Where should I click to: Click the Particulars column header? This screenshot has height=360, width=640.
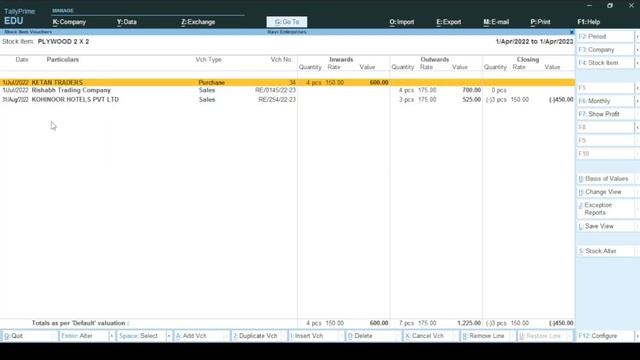coord(62,60)
